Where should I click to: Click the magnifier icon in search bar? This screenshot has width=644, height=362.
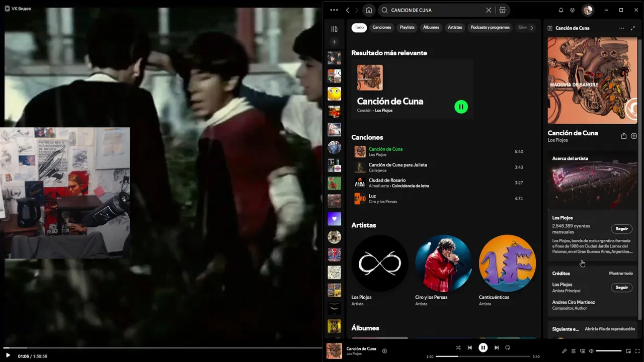click(384, 10)
